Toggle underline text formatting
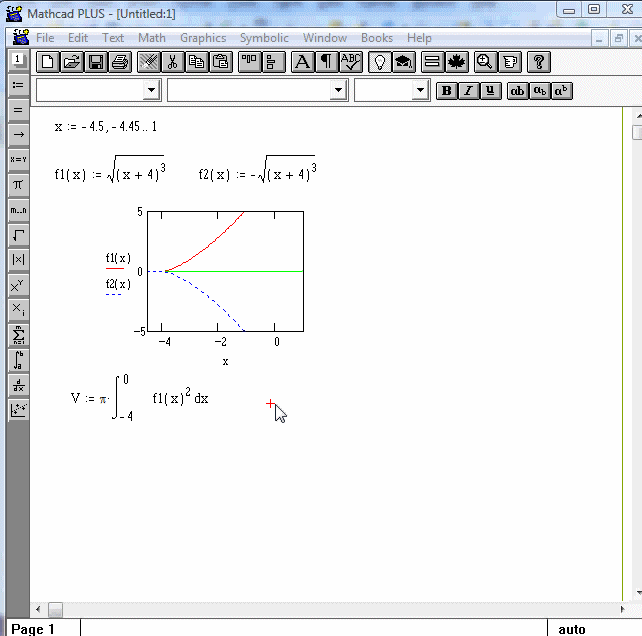Viewport: 642px width, 636px height. [489, 91]
